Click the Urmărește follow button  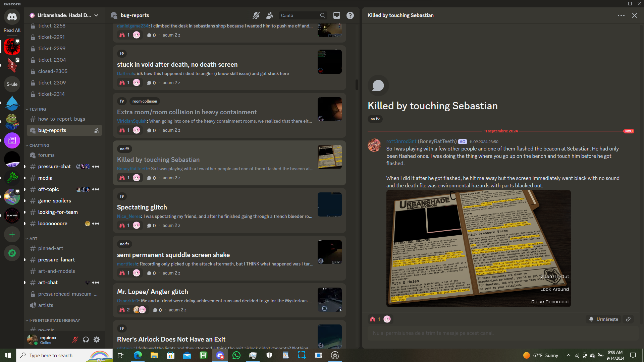603,319
